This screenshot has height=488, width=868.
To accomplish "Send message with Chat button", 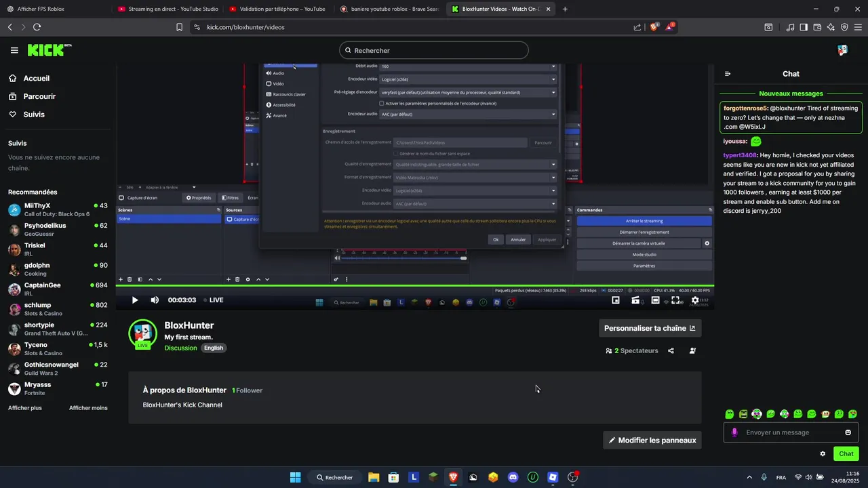I will pos(846,453).
